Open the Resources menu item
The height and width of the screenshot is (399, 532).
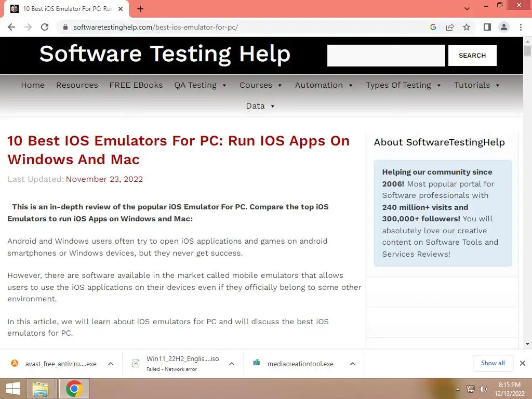pyautogui.click(x=77, y=85)
